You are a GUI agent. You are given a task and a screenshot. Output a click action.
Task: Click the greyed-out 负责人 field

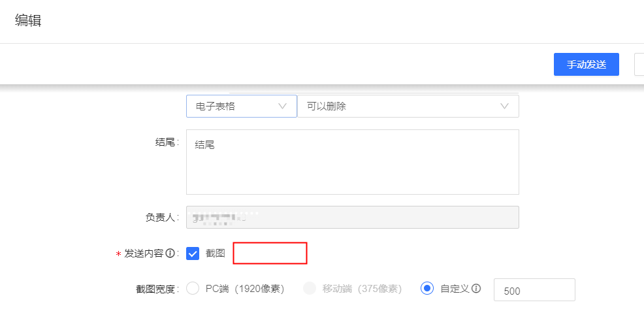pyautogui.click(x=352, y=218)
